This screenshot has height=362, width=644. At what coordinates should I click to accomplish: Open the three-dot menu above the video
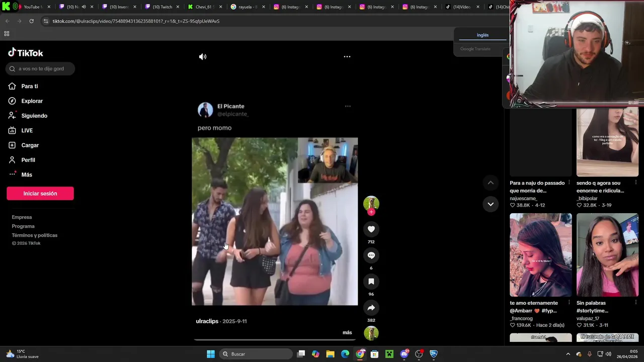[x=347, y=57]
